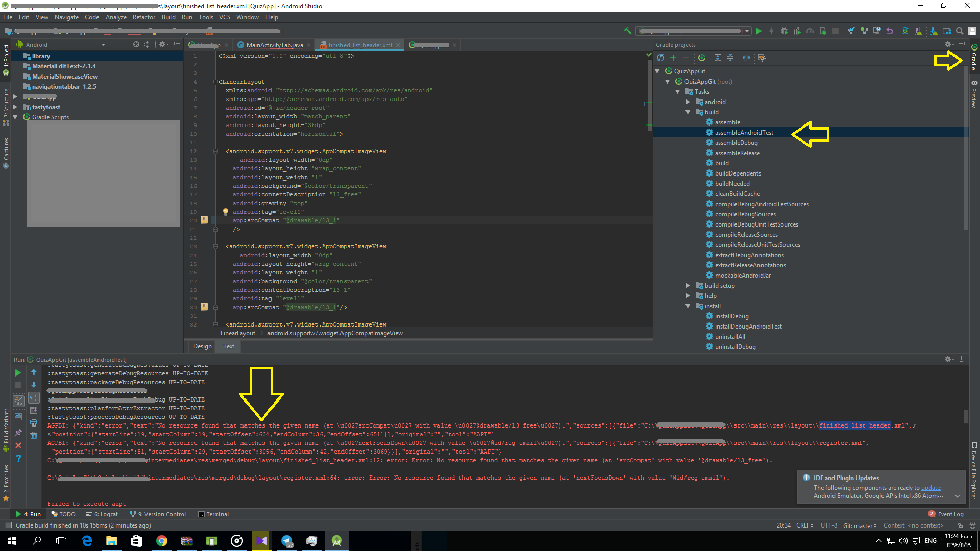Image resolution: width=980 pixels, height=551 pixels.
Task: Click the update link in IDE notification
Action: pos(931,488)
